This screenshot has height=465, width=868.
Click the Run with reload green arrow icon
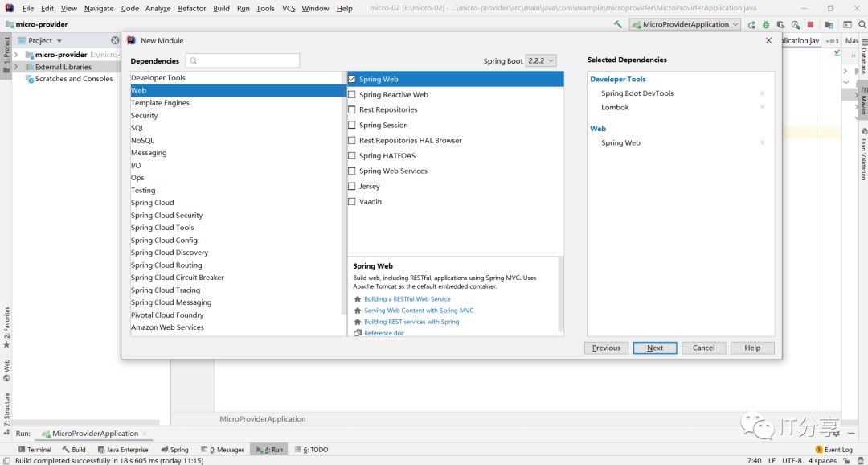751,24
